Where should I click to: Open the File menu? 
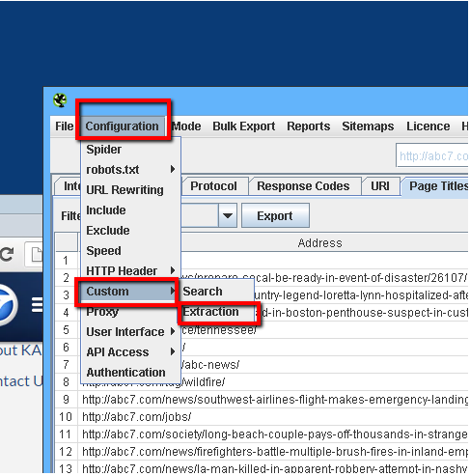tap(65, 126)
